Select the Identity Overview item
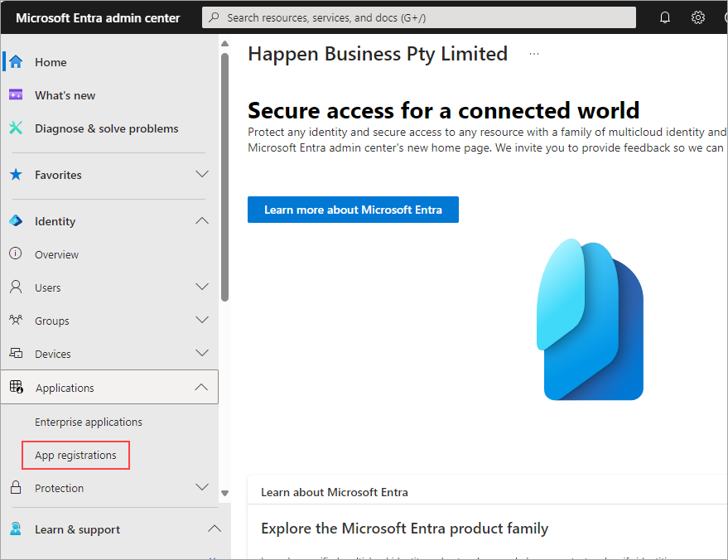 point(56,254)
